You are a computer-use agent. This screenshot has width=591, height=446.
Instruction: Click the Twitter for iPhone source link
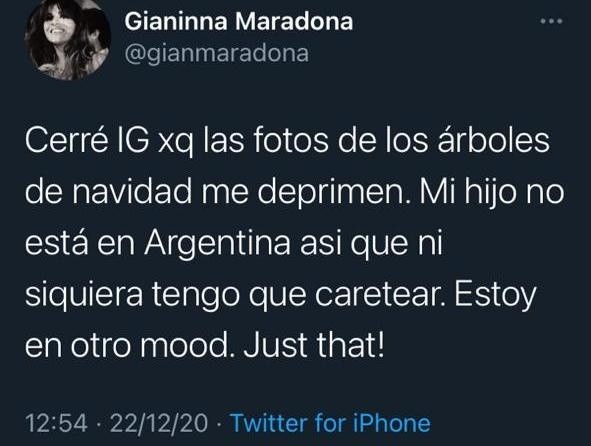331,423
